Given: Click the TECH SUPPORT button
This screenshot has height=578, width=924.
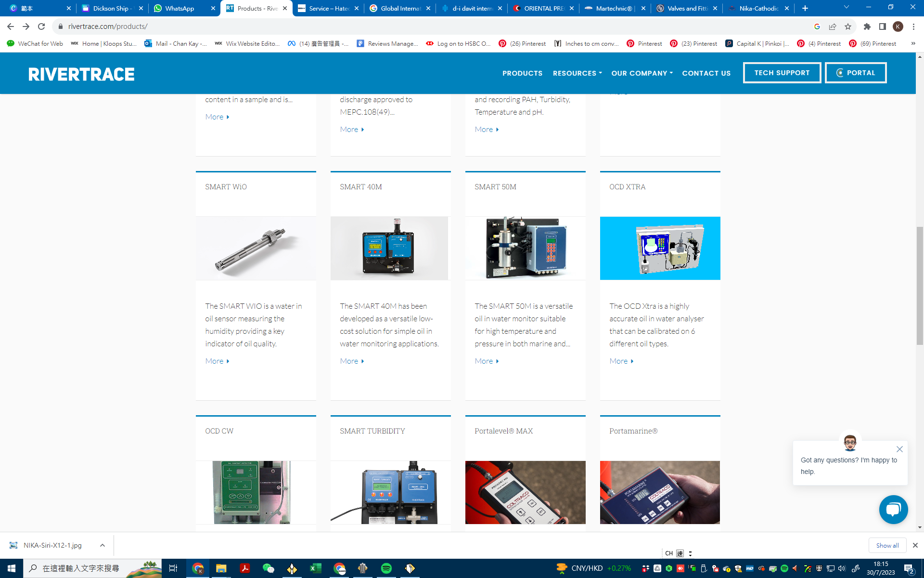Looking at the screenshot, I should click(x=782, y=73).
